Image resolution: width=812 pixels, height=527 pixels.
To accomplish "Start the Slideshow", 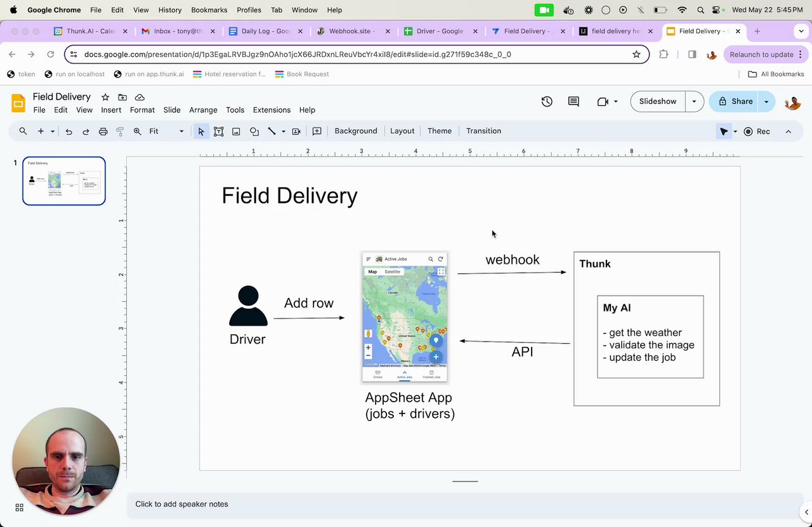I will click(658, 101).
